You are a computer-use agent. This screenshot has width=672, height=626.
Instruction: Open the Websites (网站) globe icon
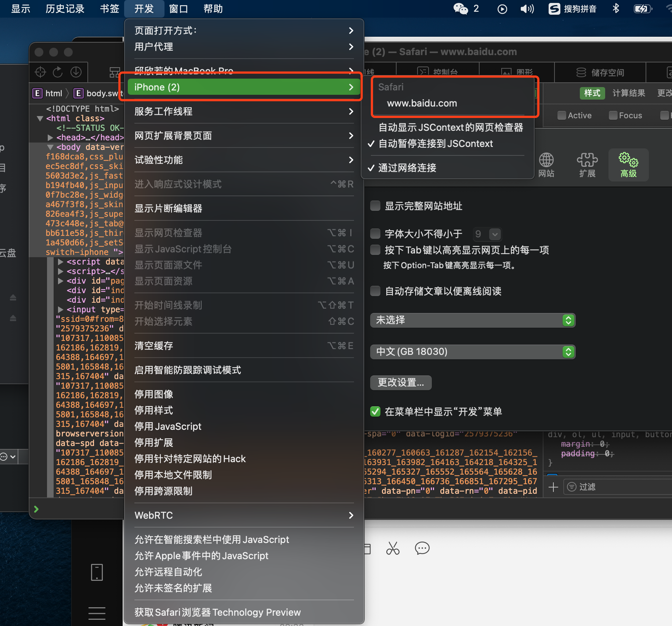click(546, 165)
